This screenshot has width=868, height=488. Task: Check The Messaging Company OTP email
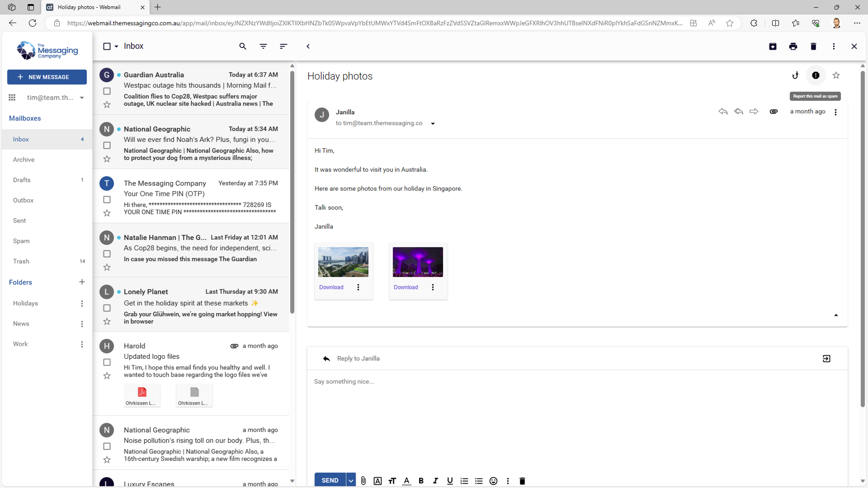coord(107,200)
